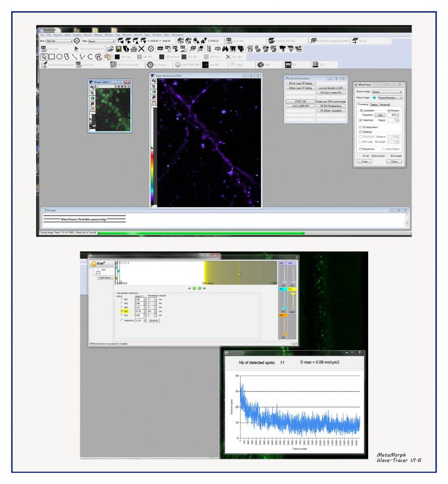
Task: Click the balance scale toolbar icon
Action: click(217, 49)
